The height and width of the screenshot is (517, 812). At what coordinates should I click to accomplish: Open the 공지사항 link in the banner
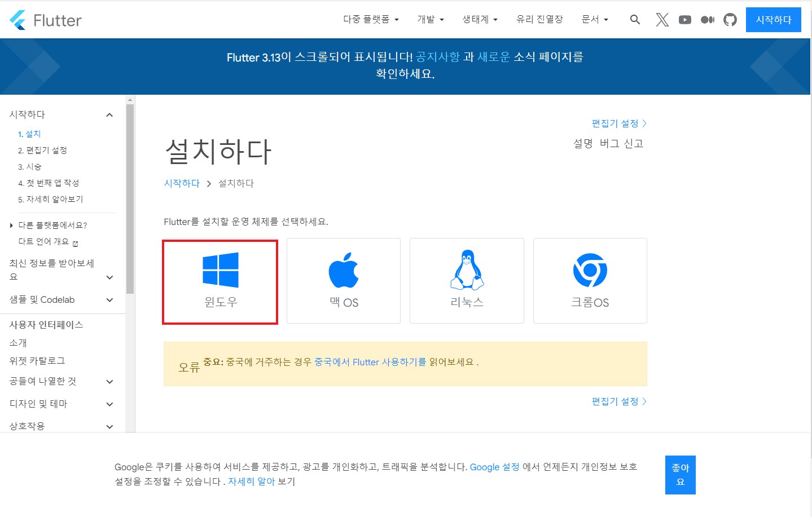pyautogui.click(x=438, y=57)
